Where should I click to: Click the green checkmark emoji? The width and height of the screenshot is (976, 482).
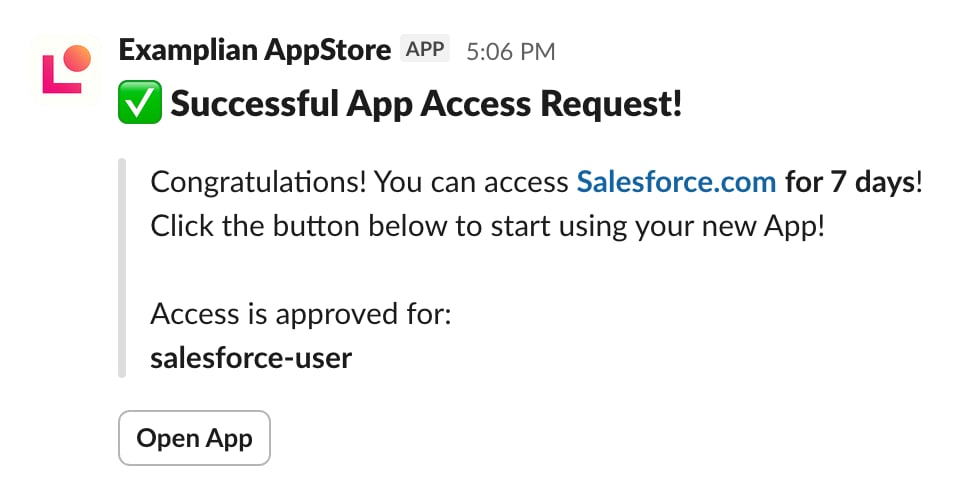(x=140, y=102)
